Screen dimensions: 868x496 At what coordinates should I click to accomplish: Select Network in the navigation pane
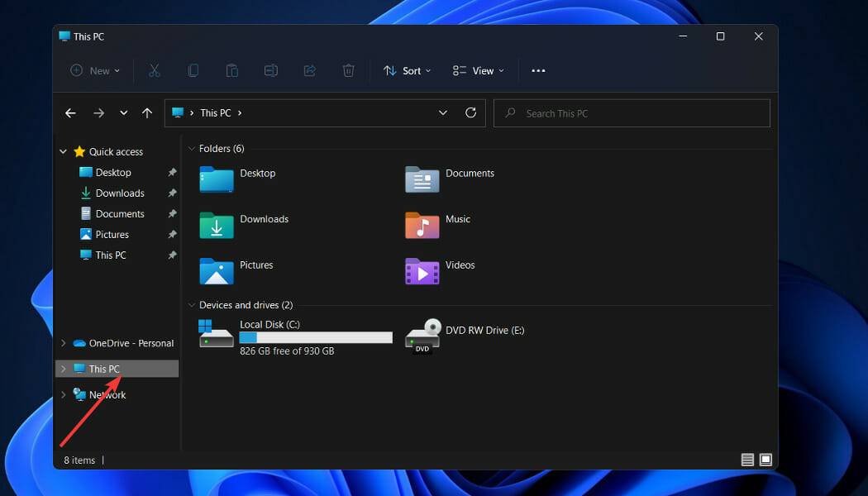(x=107, y=395)
